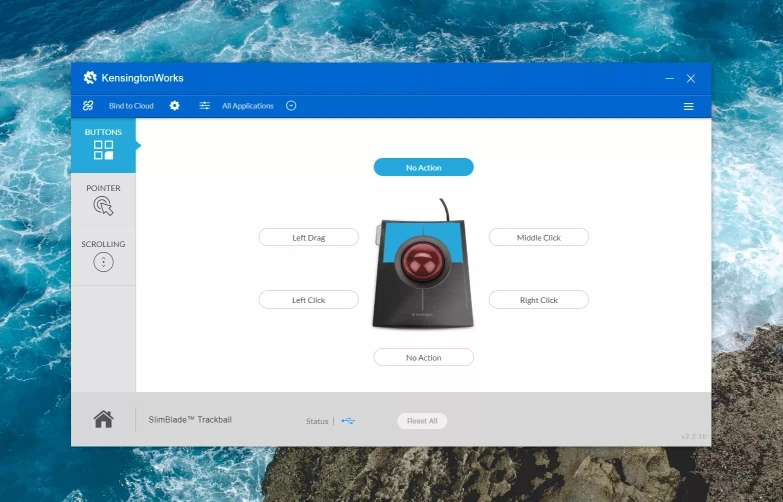This screenshot has width=783, height=502.
Task: Click the KensingtonWorks gear logo
Action: 90,77
